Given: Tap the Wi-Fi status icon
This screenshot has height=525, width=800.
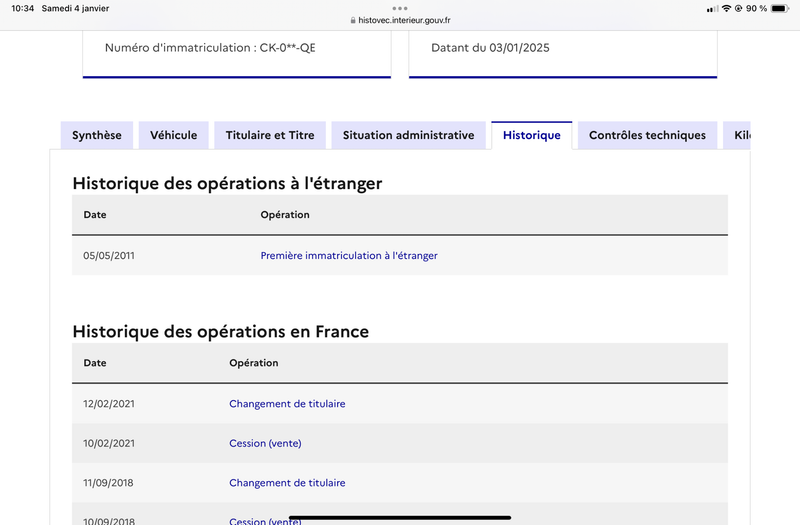Looking at the screenshot, I should click(726, 8).
